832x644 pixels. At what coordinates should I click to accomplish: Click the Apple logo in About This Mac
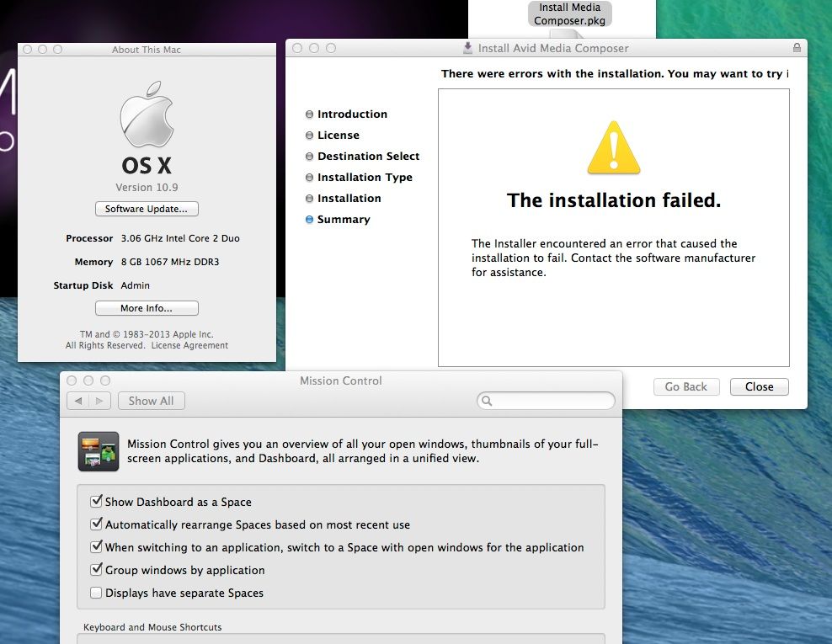point(147,114)
